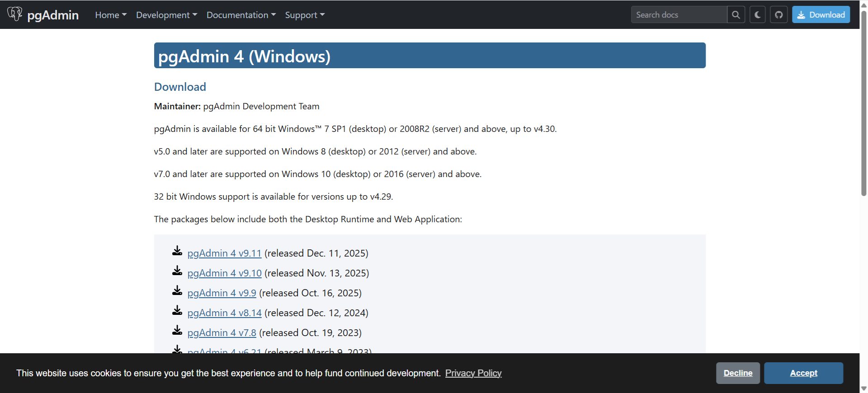Click the blue Download button in navbar
Viewport: 868px width, 393px height.
[x=821, y=15]
